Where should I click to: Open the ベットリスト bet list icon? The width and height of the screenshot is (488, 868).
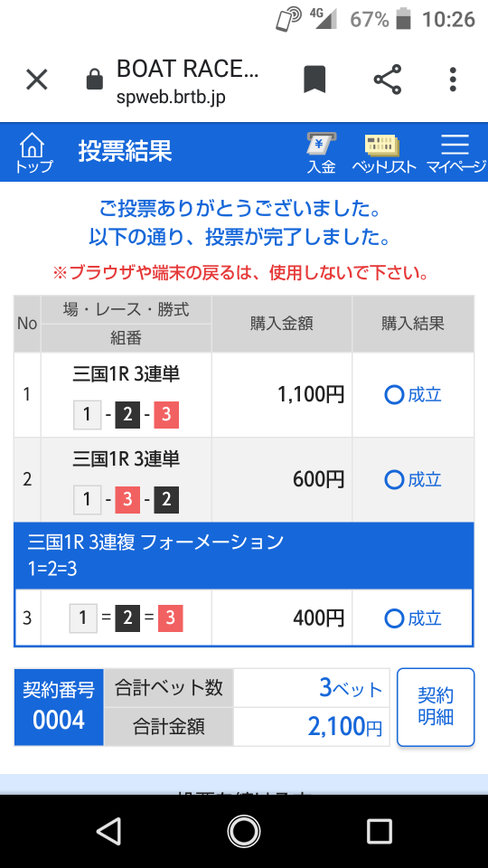[x=383, y=153]
